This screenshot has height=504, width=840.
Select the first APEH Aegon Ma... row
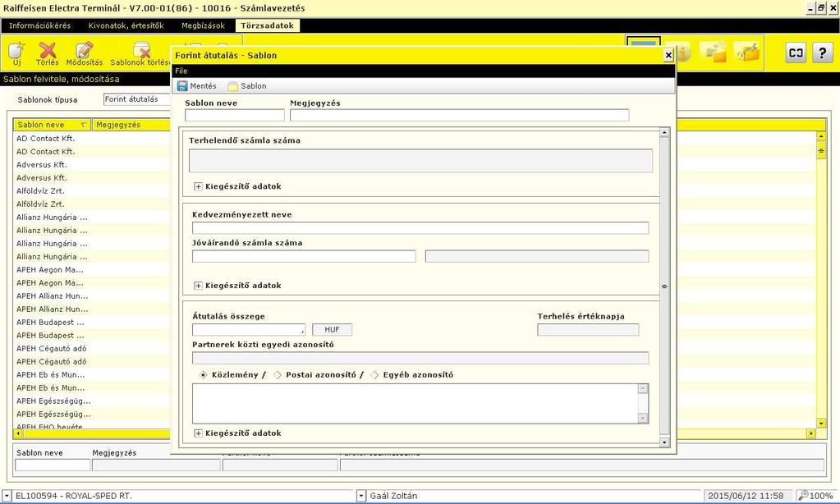92,269
